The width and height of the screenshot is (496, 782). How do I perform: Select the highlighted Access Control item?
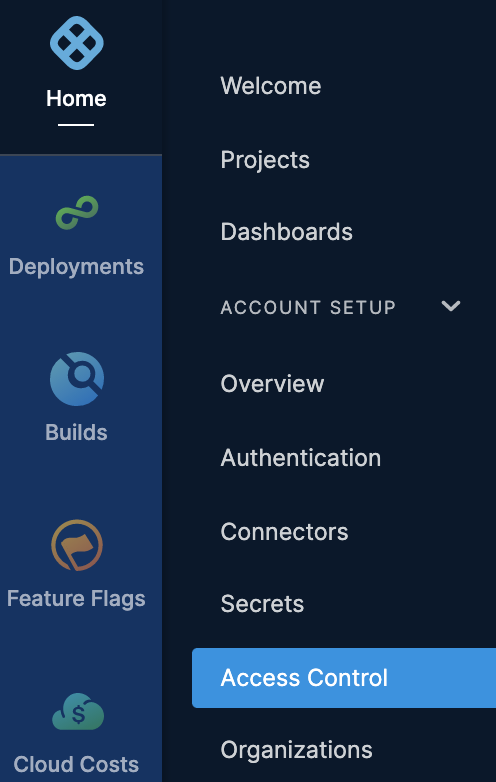tap(344, 678)
